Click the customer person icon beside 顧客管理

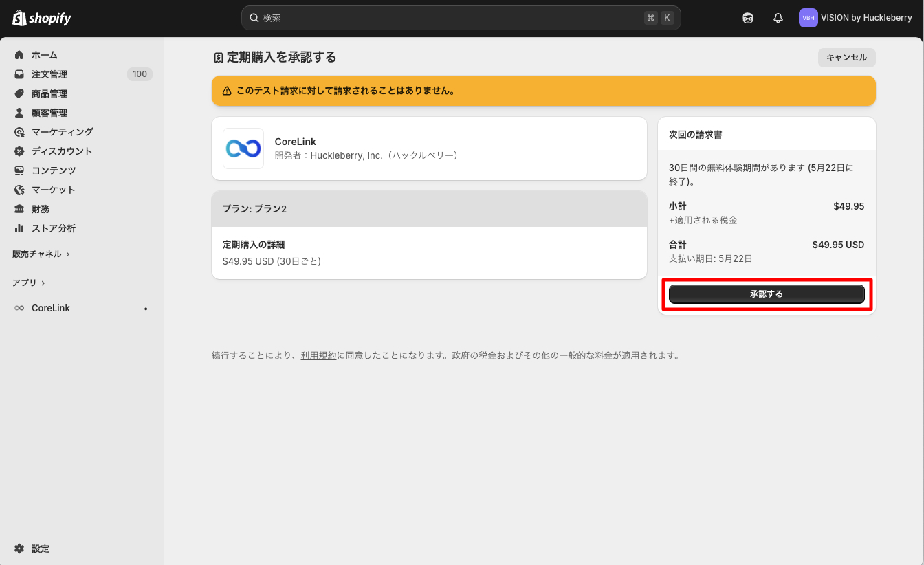pyautogui.click(x=19, y=113)
